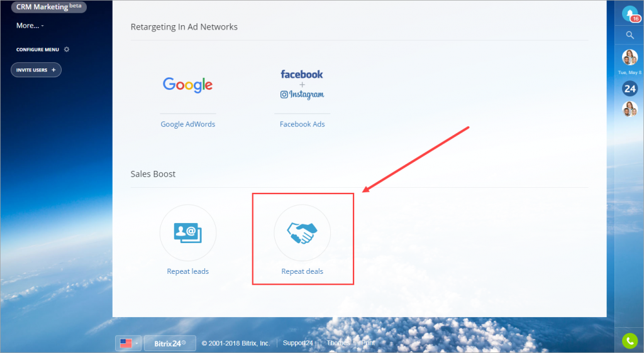Open notifications bell with 16 badge

click(630, 14)
